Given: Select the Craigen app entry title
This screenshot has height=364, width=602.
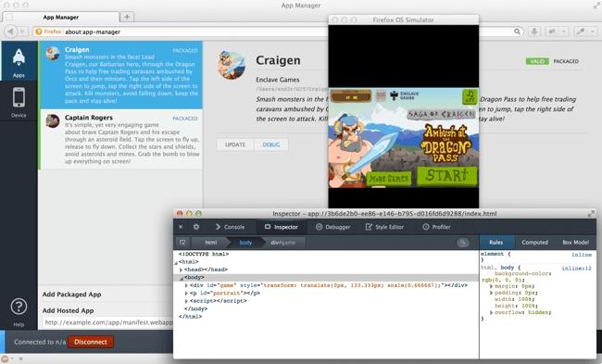Looking at the screenshot, I should [77, 49].
